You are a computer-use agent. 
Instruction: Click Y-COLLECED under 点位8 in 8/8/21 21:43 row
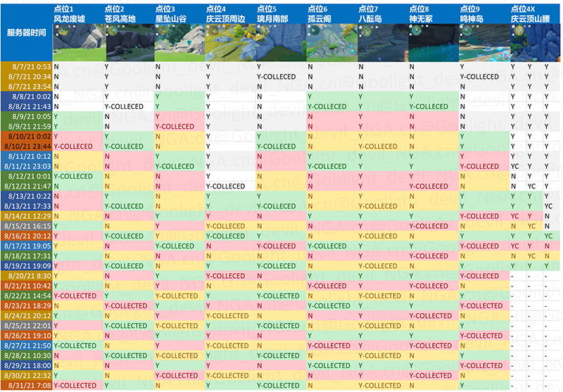pos(429,106)
